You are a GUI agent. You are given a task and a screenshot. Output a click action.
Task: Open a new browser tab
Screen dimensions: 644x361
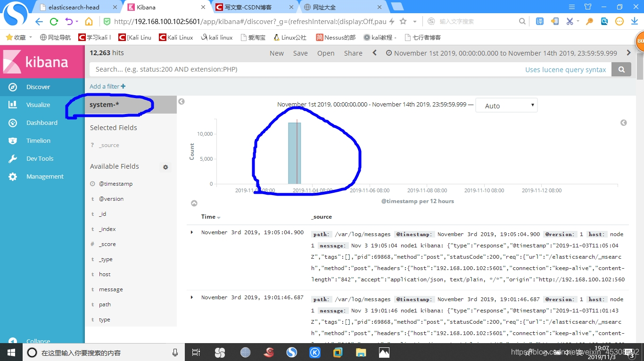pyautogui.click(x=397, y=7)
